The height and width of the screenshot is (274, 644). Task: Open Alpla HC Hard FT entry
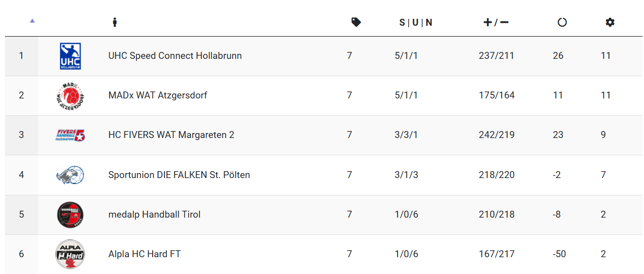(x=145, y=254)
